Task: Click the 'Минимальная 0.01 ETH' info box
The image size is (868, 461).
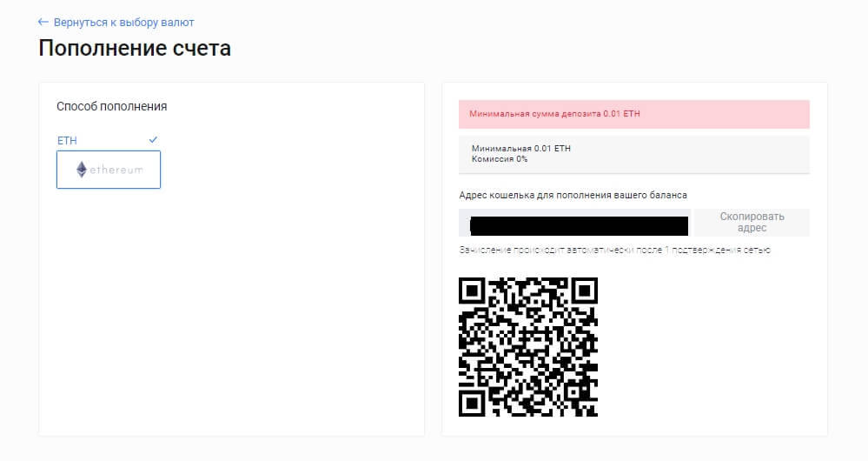Action: click(x=633, y=155)
